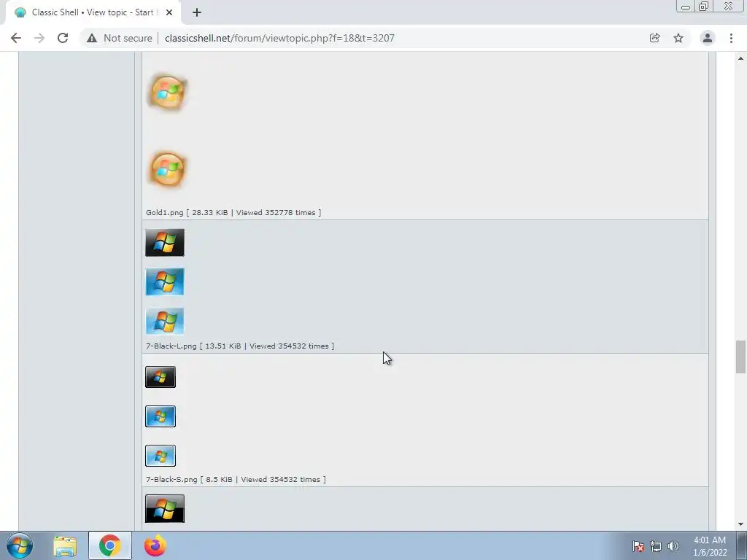Screen dimensions: 747x560
Task: Open a new browser tab
Action: [197, 13]
